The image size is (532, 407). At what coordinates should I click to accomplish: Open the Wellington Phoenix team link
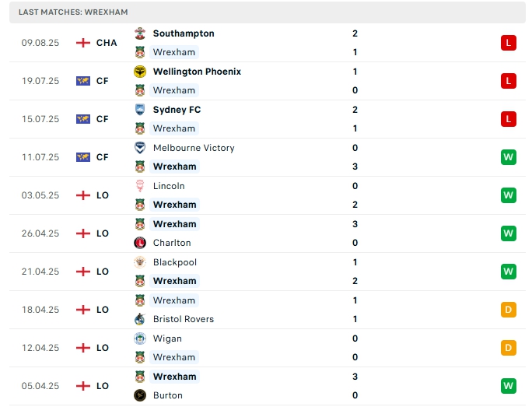pos(197,72)
